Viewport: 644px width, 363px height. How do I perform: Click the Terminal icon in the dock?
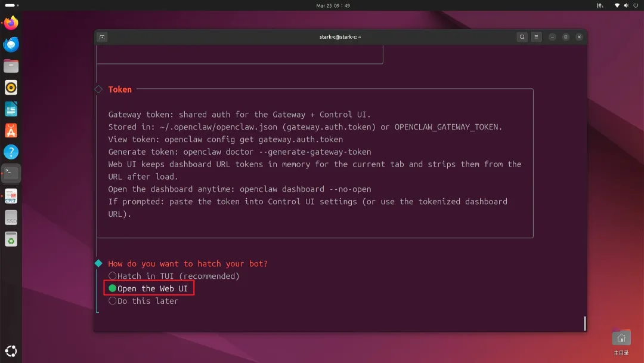point(11,174)
